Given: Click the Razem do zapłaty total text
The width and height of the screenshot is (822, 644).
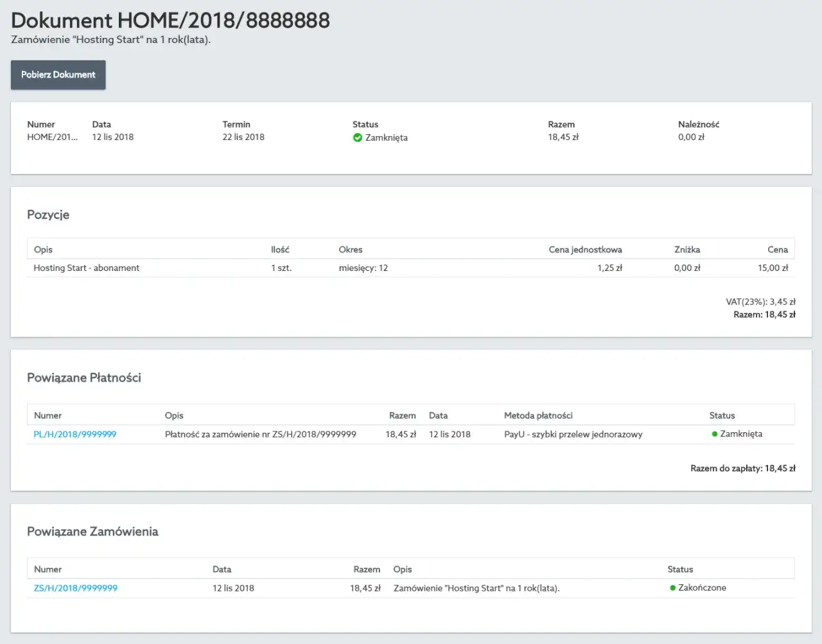Looking at the screenshot, I should pos(743,469).
